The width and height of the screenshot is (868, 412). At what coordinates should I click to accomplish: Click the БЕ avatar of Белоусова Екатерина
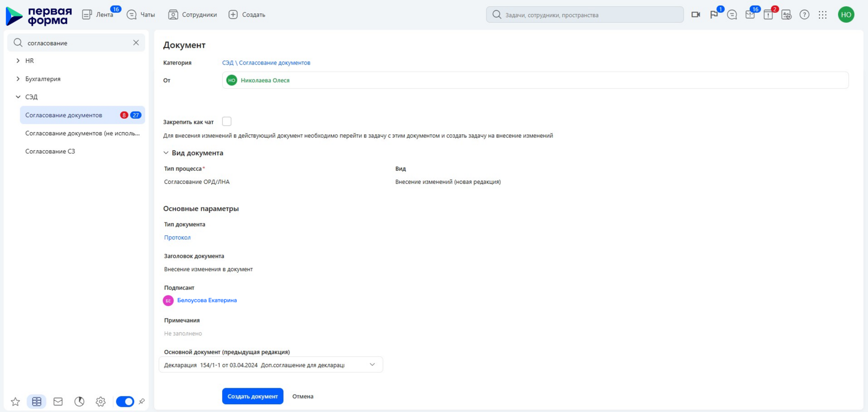click(168, 300)
